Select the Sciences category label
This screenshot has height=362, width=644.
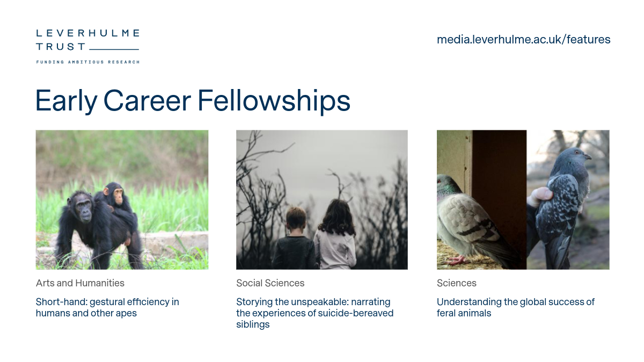click(456, 283)
